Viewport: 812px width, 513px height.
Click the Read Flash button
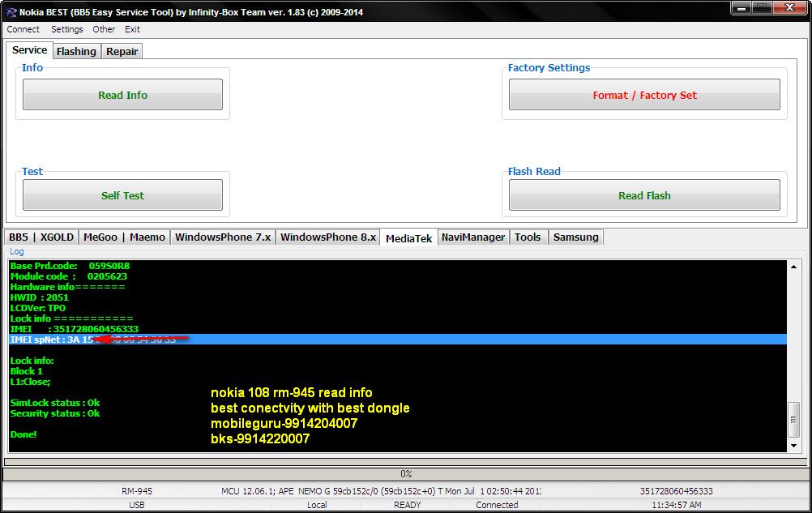pos(644,195)
